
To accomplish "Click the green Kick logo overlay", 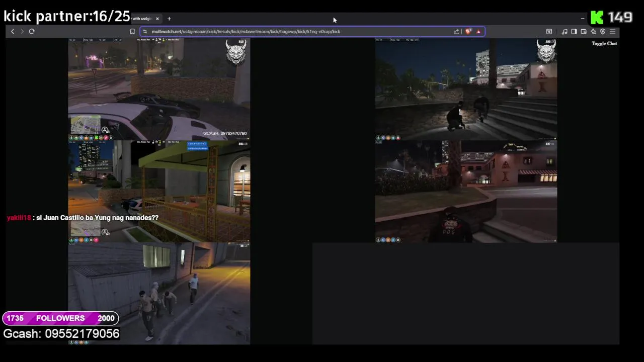I will pos(597,18).
